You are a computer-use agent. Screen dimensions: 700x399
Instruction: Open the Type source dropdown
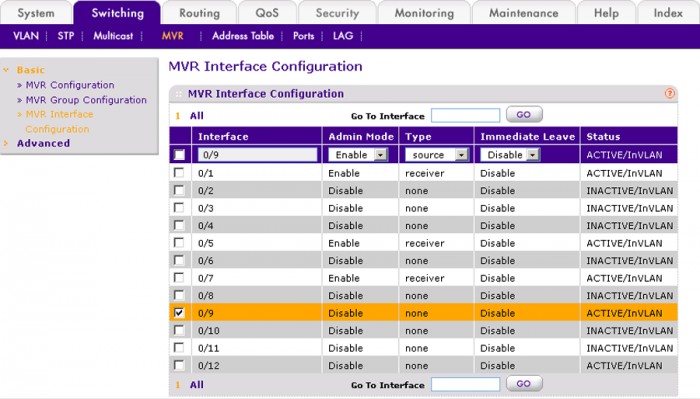(437, 155)
